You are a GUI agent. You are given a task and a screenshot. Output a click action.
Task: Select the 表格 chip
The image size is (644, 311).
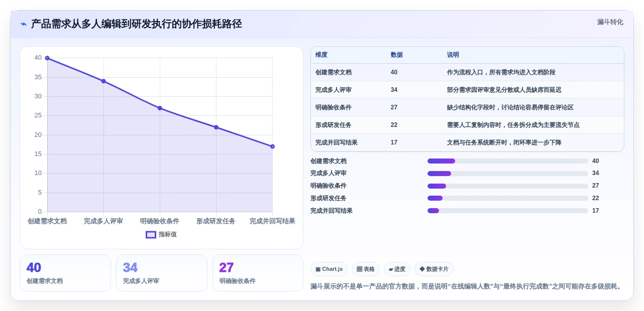click(x=366, y=269)
